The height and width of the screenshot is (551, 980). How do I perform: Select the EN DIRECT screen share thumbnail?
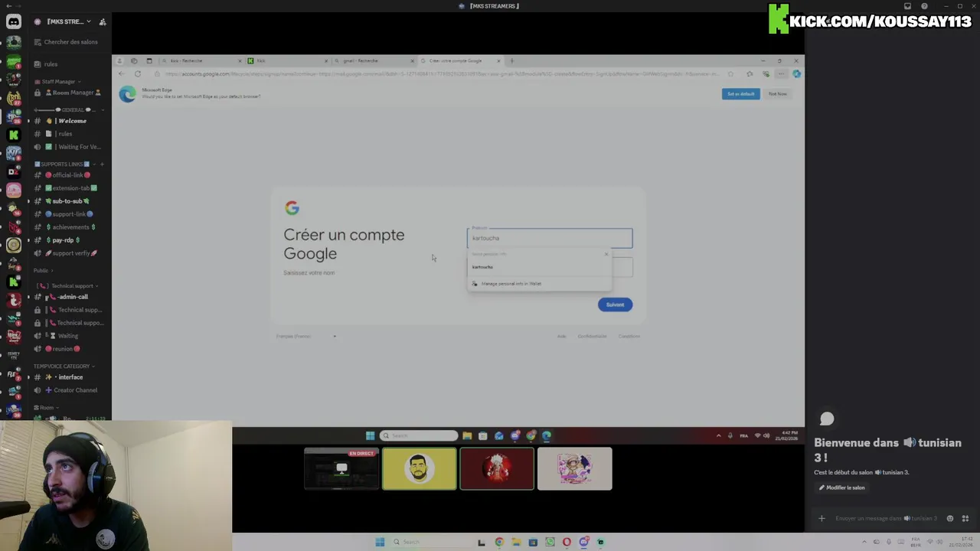tap(341, 468)
